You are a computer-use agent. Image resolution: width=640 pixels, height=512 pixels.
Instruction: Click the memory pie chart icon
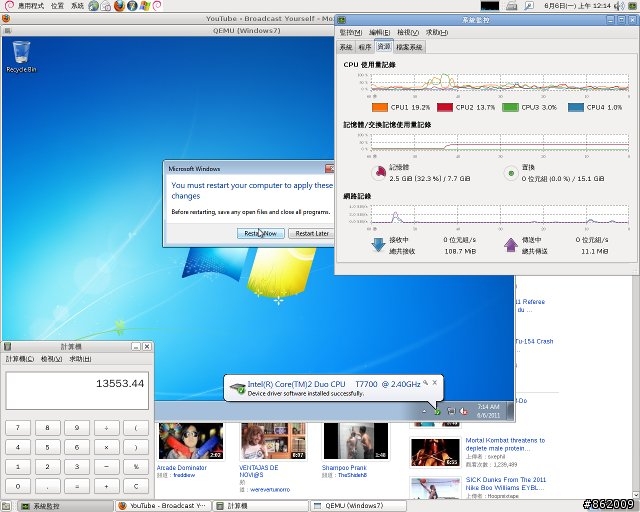tap(379, 173)
